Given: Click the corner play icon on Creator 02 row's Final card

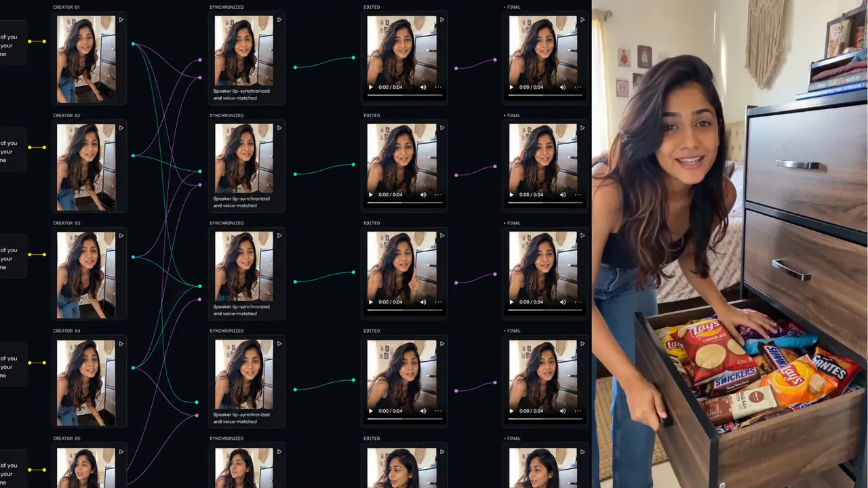Looking at the screenshot, I should pyautogui.click(x=583, y=127).
